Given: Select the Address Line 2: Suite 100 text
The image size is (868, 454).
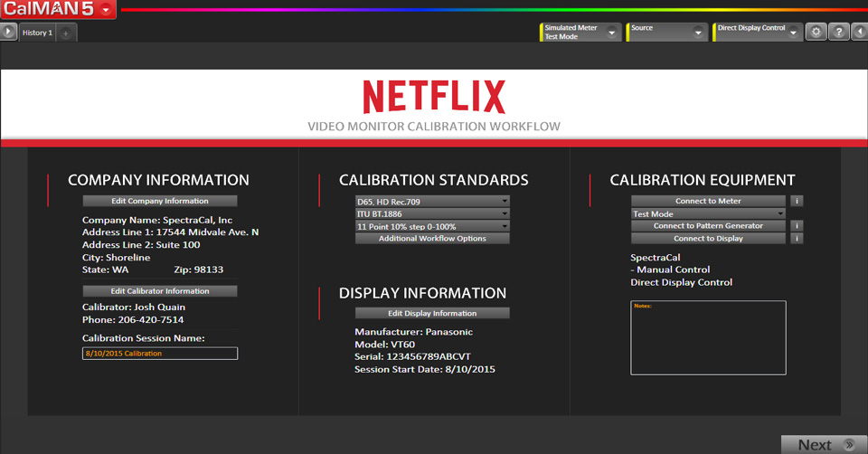Looking at the screenshot, I should (141, 245).
